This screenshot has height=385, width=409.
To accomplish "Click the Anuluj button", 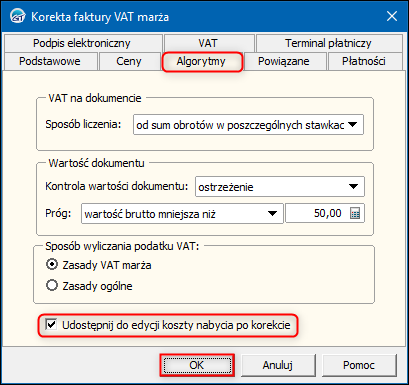I will pyautogui.click(x=278, y=365).
